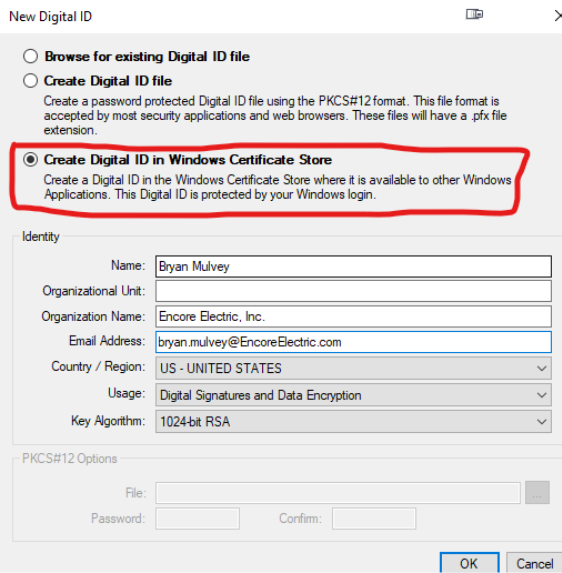Close the New Digital ID dialog

coord(558,15)
